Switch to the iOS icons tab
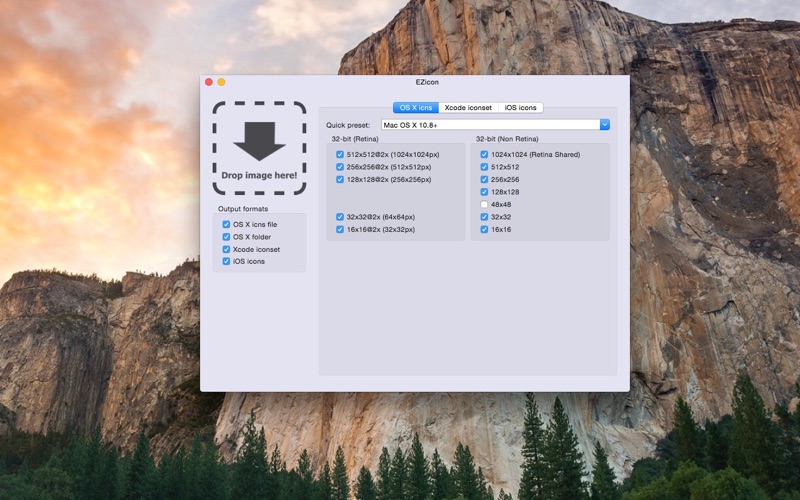 point(520,108)
